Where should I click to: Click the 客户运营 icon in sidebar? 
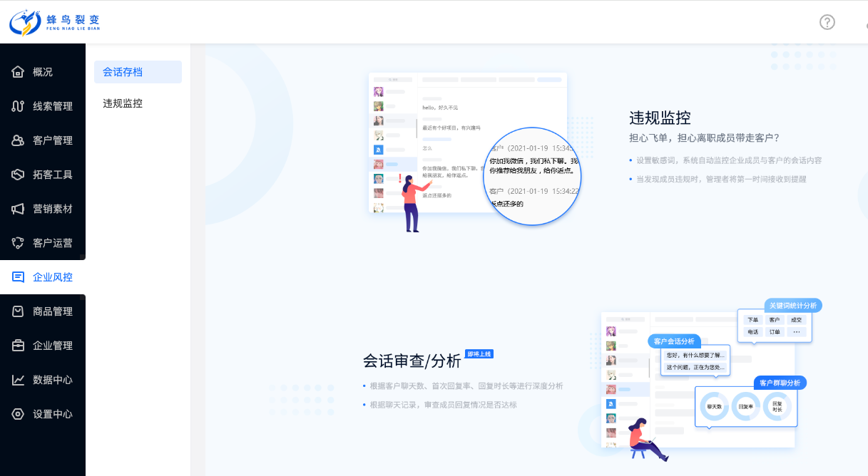click(19, 243)
